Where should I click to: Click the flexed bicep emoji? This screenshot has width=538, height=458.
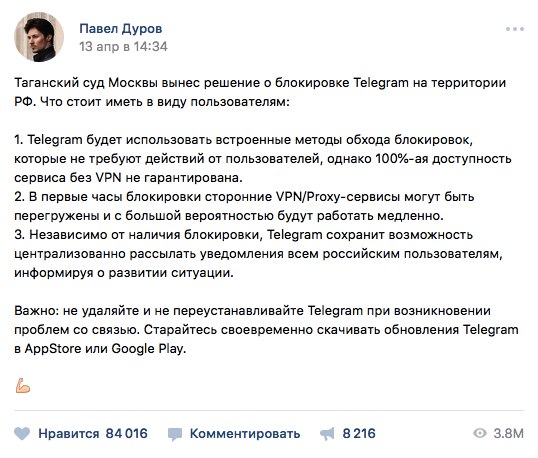pyautogui.click(x=23, y=386)
